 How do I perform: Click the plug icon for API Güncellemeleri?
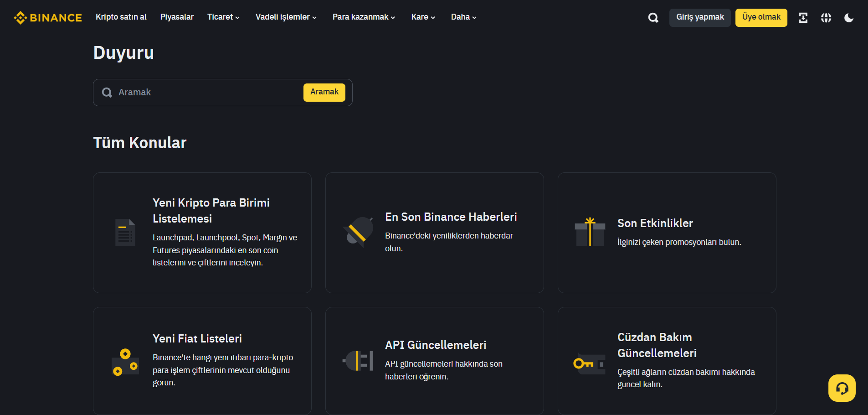pos(358,361)
